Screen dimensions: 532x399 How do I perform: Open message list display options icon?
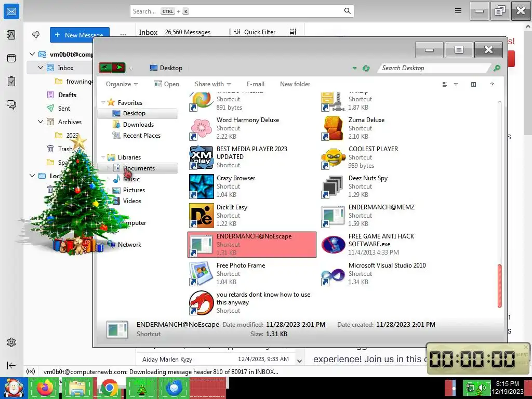pyautogui.click(x=293, y=32)
